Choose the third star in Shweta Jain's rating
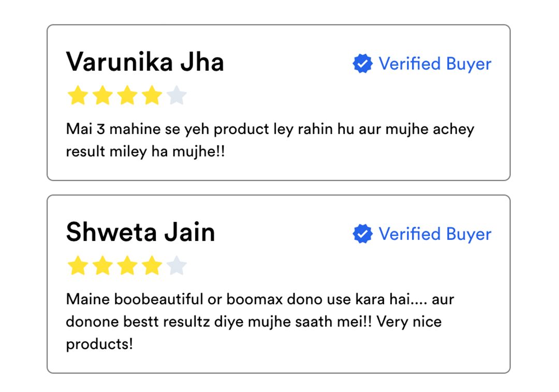 point(127,266)
